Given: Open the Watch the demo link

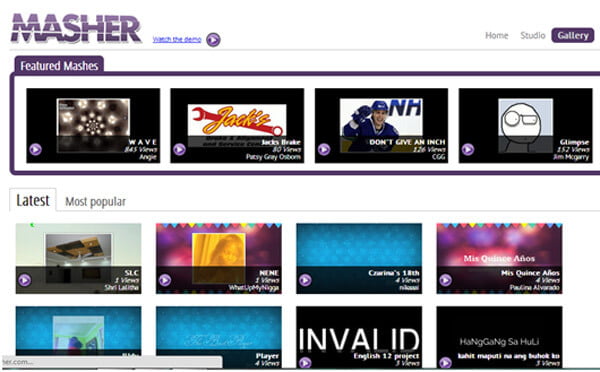Looking at the screenshot, I should [x=177, y=39].
